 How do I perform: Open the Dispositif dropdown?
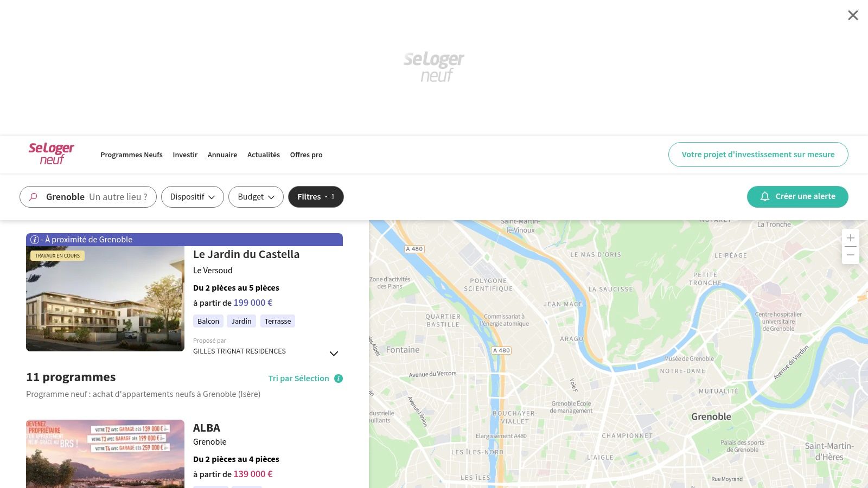[x=193, y=197]
